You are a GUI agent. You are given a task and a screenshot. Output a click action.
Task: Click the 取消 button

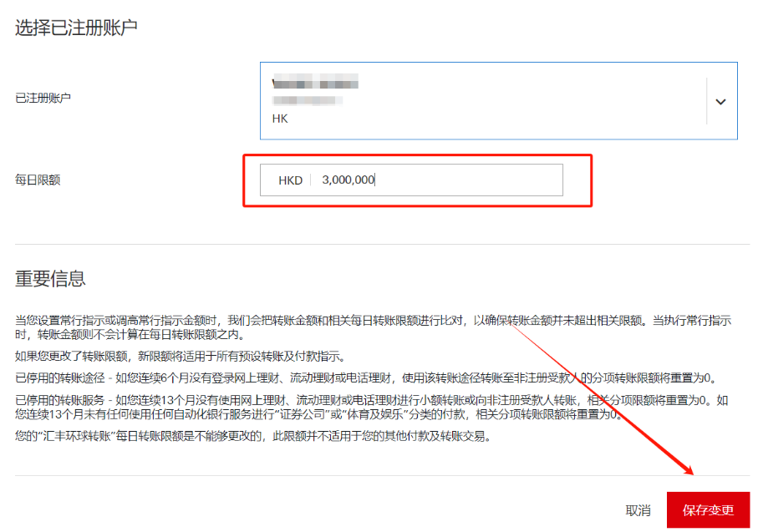638,510
